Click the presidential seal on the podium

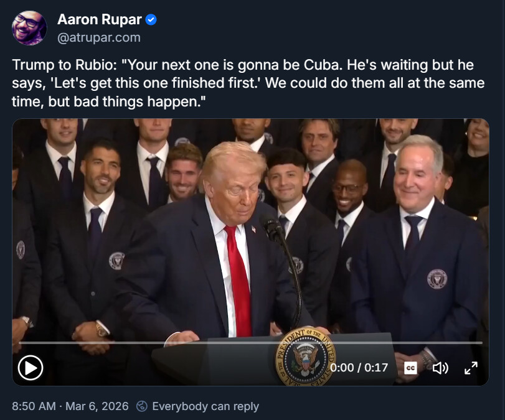[x=304, y=357]
